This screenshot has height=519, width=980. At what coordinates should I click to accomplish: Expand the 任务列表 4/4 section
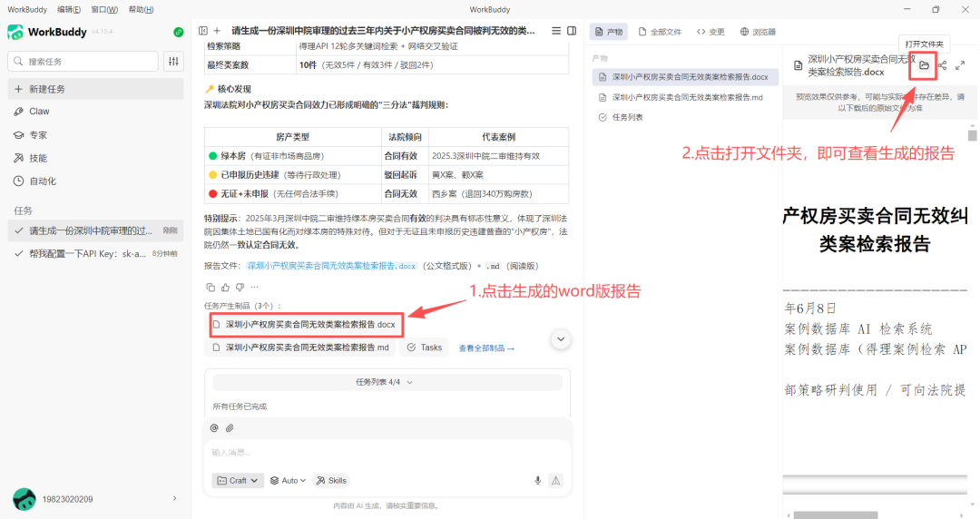387,382
